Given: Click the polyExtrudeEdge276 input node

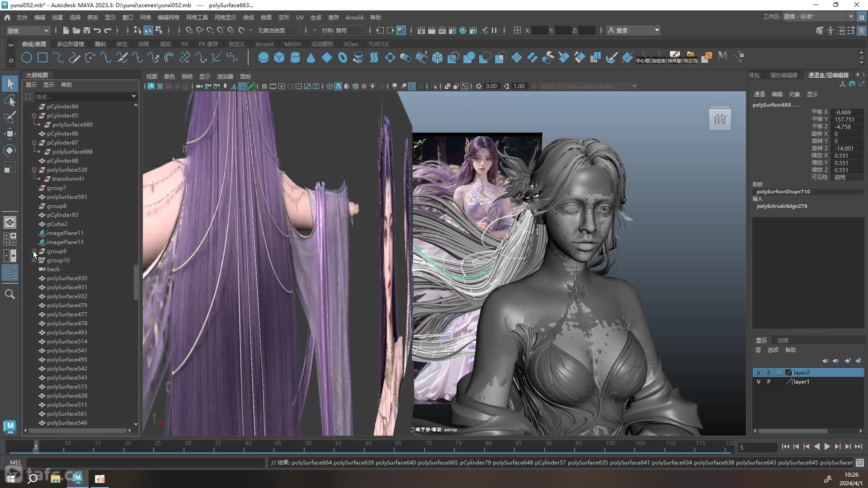Looking at the screenshot, I should pos(782,206).
